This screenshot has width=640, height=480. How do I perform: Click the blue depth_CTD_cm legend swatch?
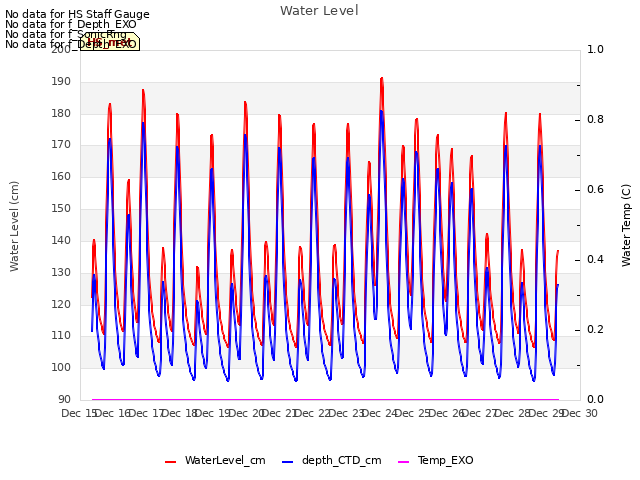click(287, 462)
